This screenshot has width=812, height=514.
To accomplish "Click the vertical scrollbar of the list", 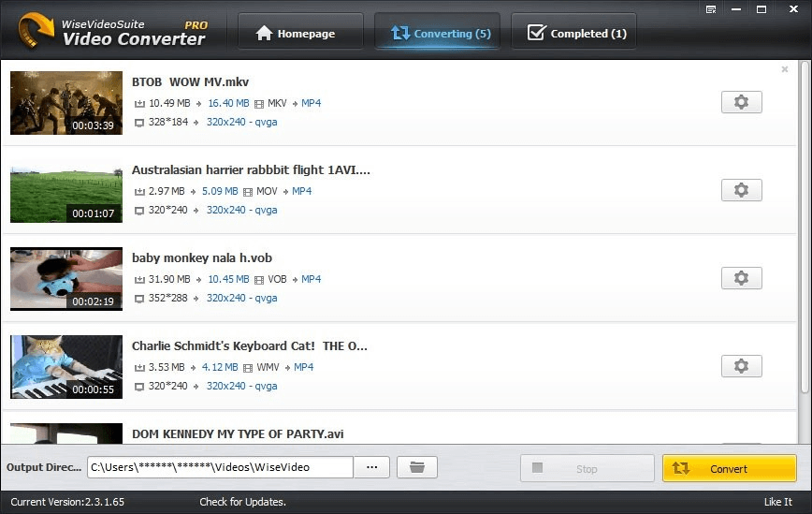I will (805, 227).
